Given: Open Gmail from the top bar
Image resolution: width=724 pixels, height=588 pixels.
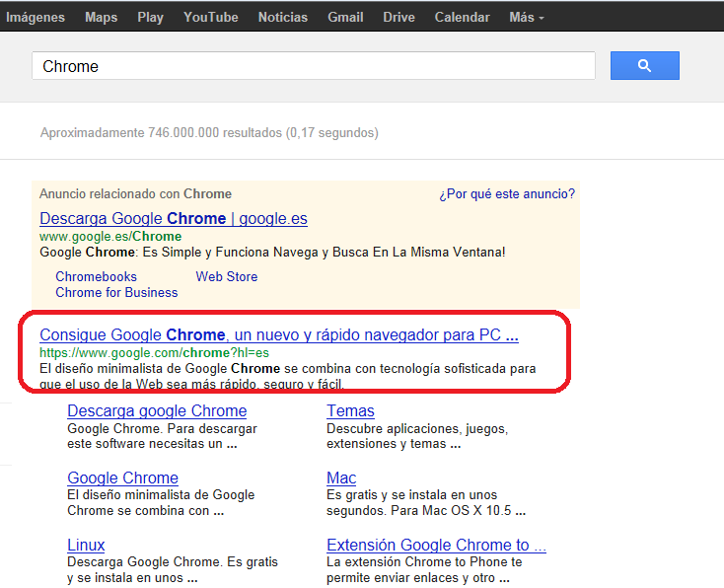Looking at the screenshot, I should (345, 17).
